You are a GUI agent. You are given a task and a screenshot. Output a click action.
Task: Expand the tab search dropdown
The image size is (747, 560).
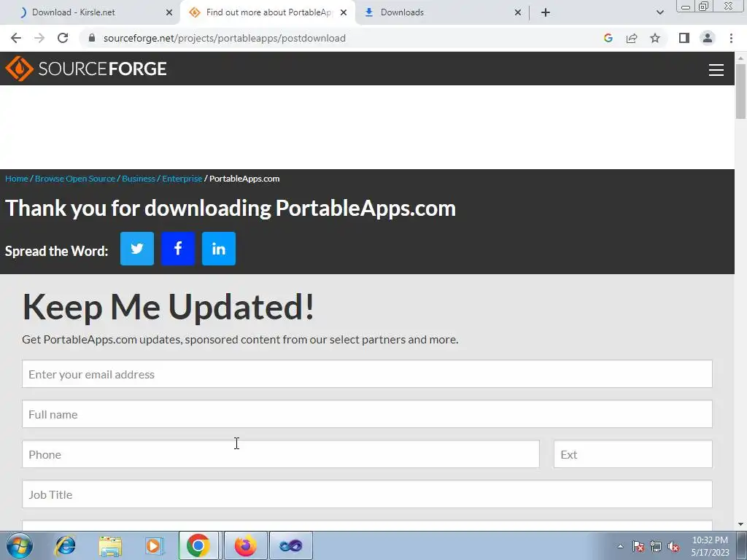tap(659, 12)
